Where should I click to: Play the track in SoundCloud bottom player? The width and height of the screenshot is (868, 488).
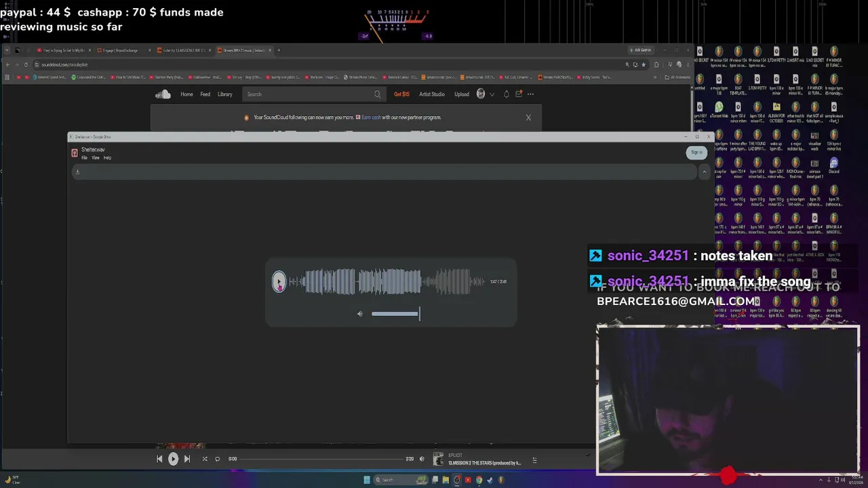pyautogui.click(x=173, y=459)
